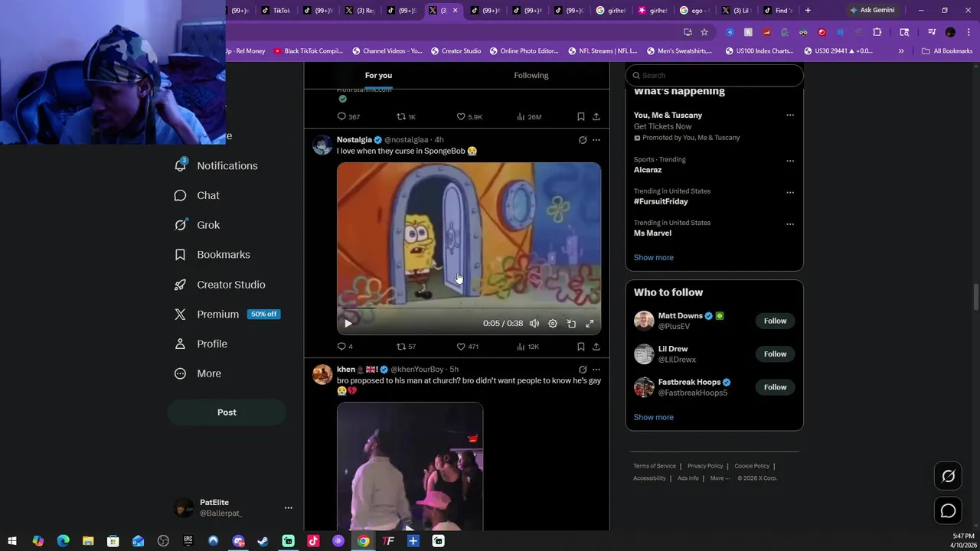This screenshot has width=980, height=551.
Task: Follow Lil Drew
Action: [x=775, y=354]
